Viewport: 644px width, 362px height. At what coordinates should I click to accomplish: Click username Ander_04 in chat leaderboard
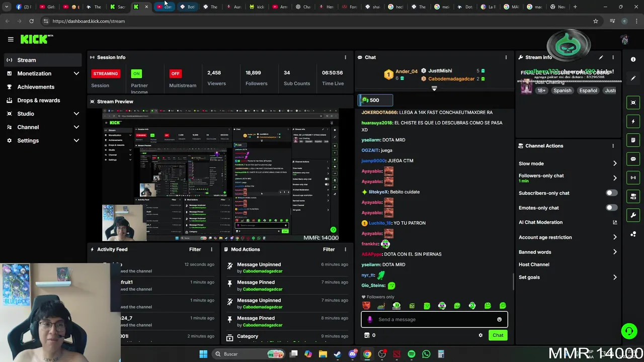pos(407,71)
